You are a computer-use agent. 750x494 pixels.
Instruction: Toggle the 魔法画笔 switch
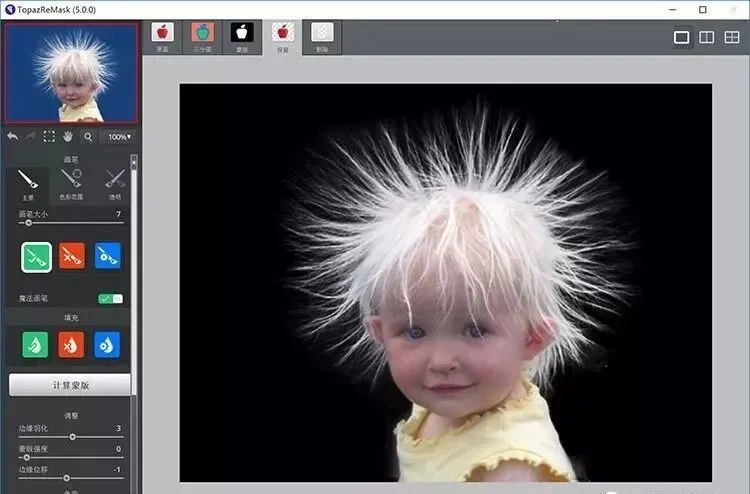coord(110,299)
